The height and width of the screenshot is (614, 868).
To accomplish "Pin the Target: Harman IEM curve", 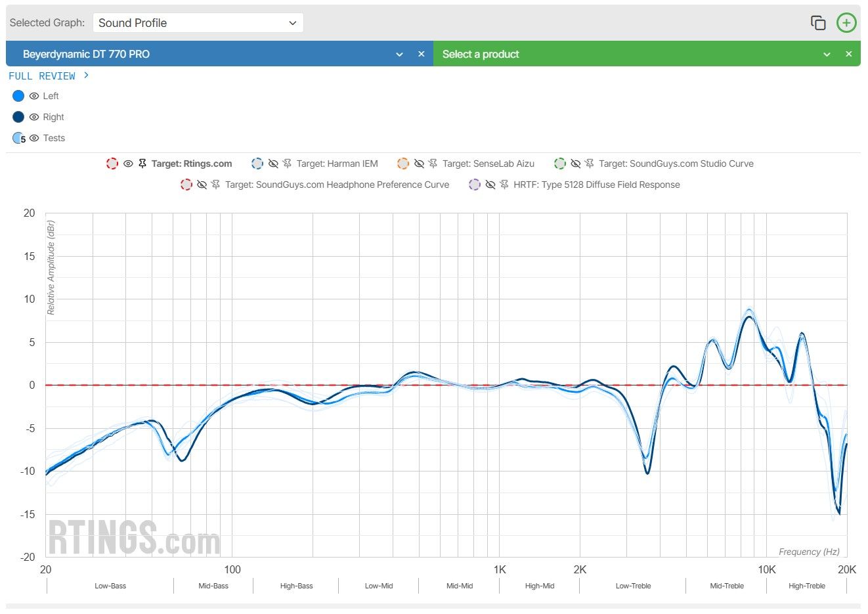I will [x=287, y=164].
